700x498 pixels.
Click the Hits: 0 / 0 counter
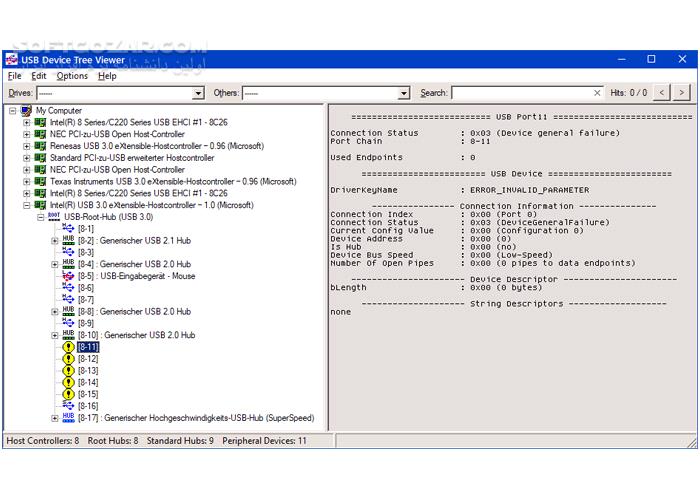click(x=629, y=93)
